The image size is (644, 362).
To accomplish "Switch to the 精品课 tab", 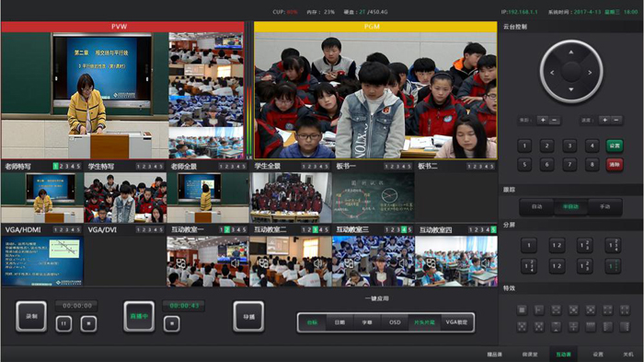I will pyautogui.click(x=495, y=355).
